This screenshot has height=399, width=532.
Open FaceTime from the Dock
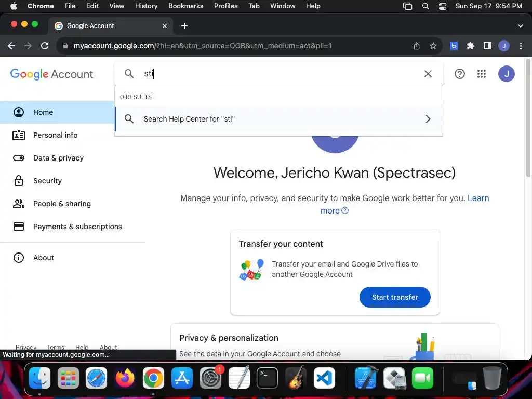[423, 378]
